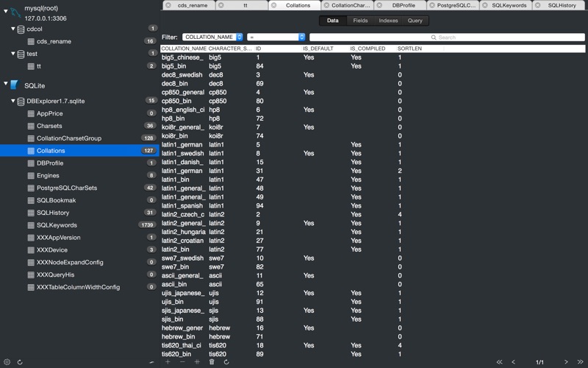Switch to the Indexes view

tap(388, 21)
